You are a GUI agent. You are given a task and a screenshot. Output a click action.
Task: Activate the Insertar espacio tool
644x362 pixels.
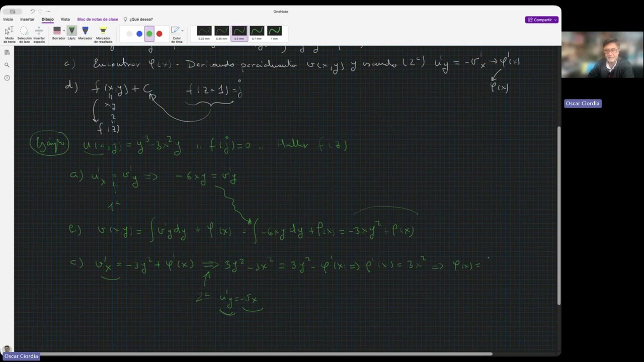(39, 34)
